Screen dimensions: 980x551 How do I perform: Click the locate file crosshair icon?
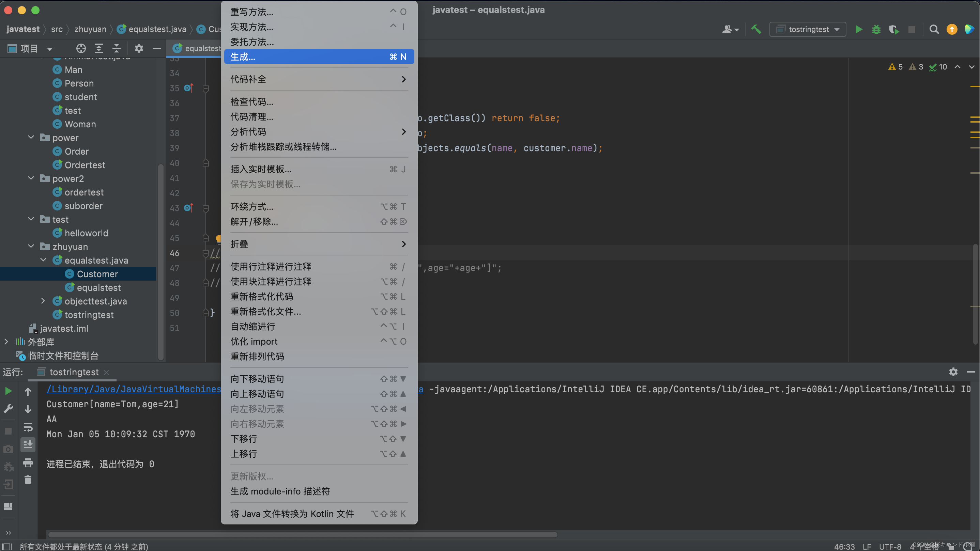[x=81, y=48]
